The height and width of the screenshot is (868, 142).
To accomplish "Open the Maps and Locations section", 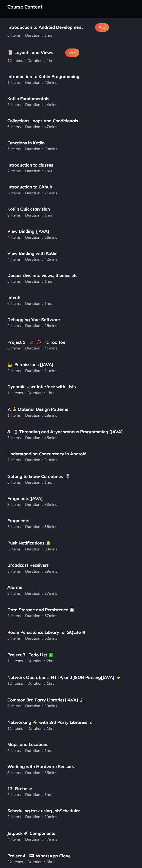I will pos(71,747).
